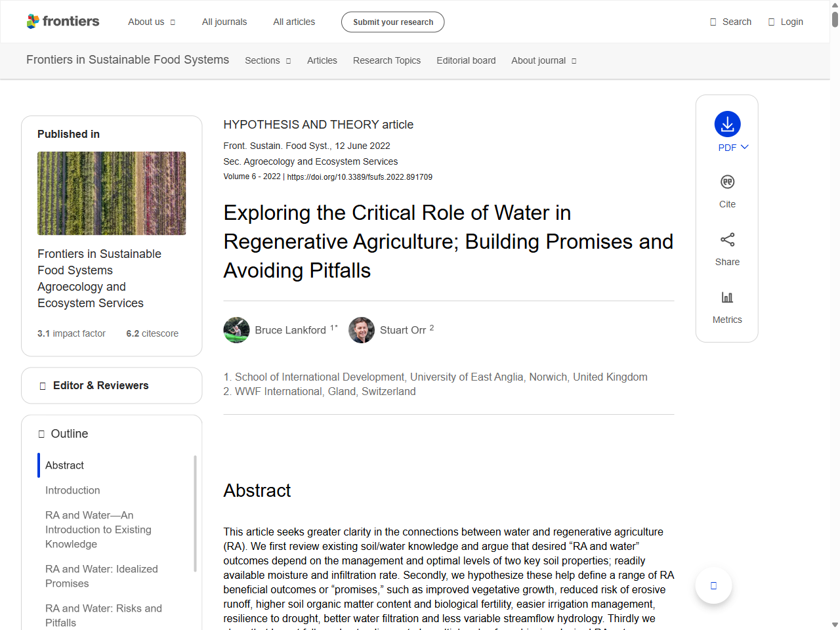Screen dimensions: 840x630
Task: Click the Search icon in the header
Action: point(712,22)
